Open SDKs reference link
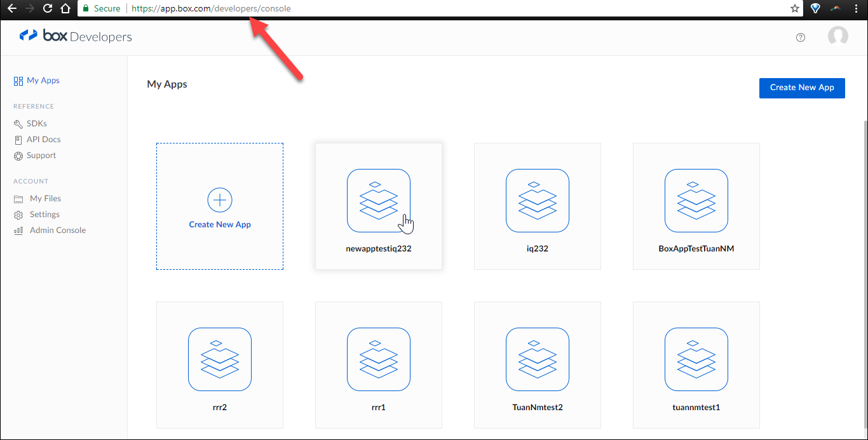This screenshot has width=868, height=440. pyautogui.click(x=37, y=124)
